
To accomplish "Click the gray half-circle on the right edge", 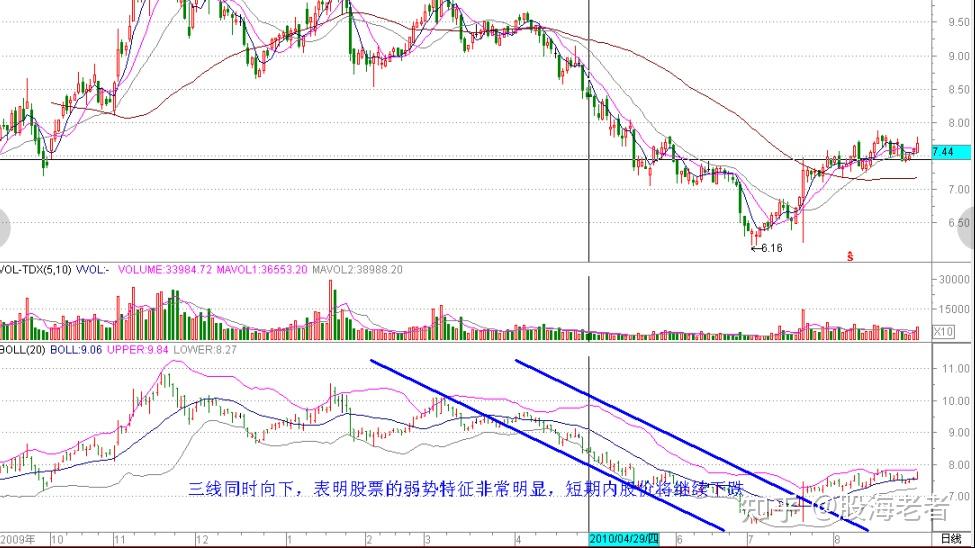I will [969, 228].
